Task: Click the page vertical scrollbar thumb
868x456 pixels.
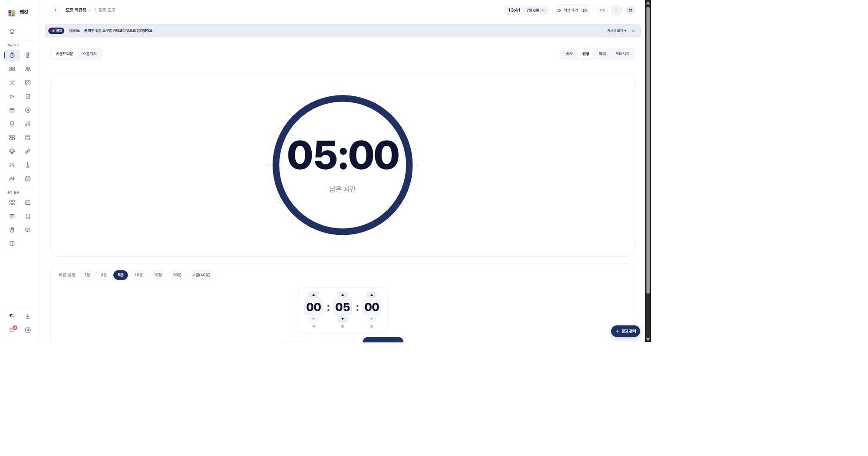Action: pyautogui.click(x=648, y=150)
